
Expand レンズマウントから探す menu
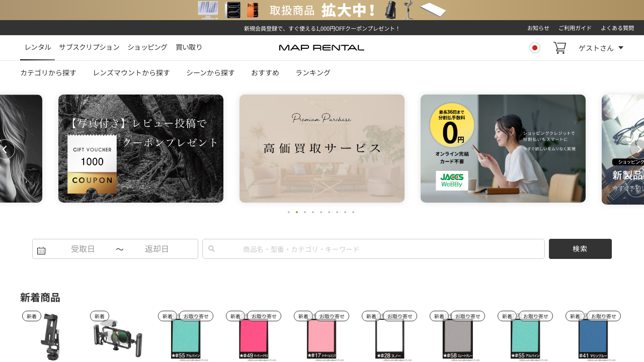pyautogui.click(x=131, y=73)
